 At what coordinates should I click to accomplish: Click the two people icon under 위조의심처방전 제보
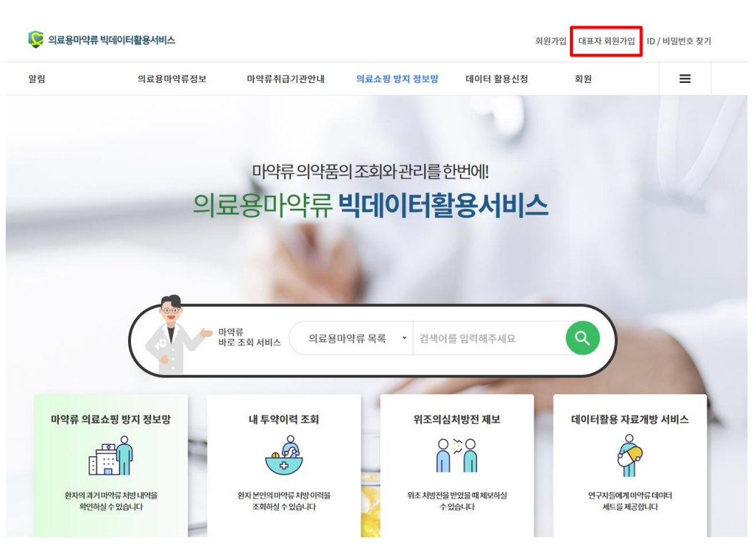456,455
